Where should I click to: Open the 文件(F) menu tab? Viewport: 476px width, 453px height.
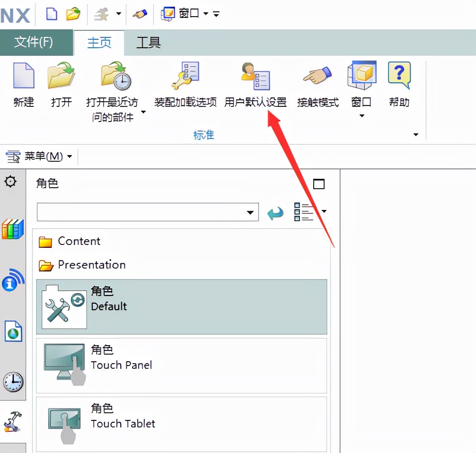coord(36,42)
